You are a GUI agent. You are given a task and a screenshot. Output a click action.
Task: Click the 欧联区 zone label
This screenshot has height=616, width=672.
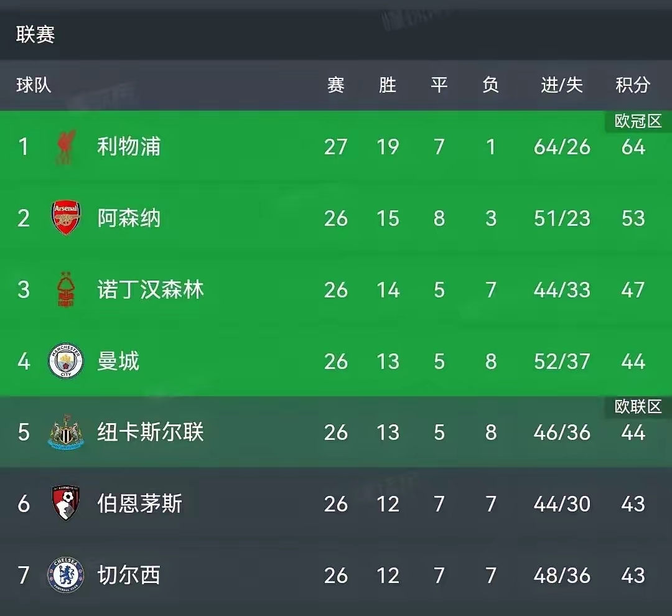[638, 407]
